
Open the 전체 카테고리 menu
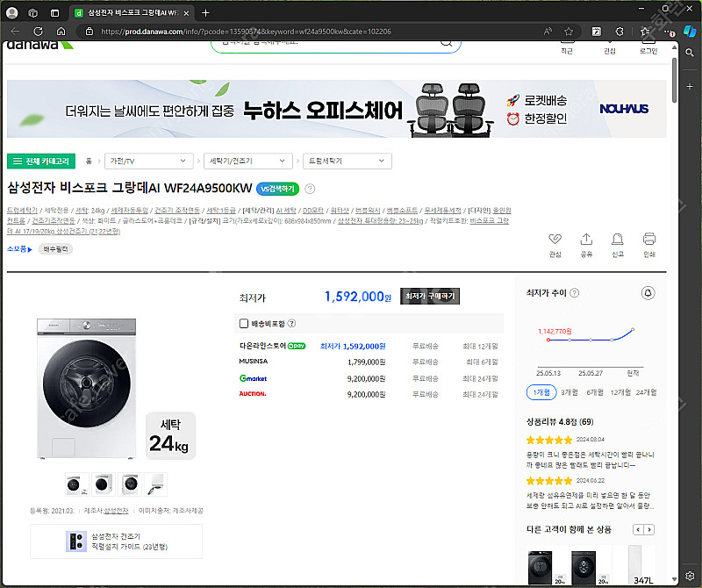click(41, 161)
